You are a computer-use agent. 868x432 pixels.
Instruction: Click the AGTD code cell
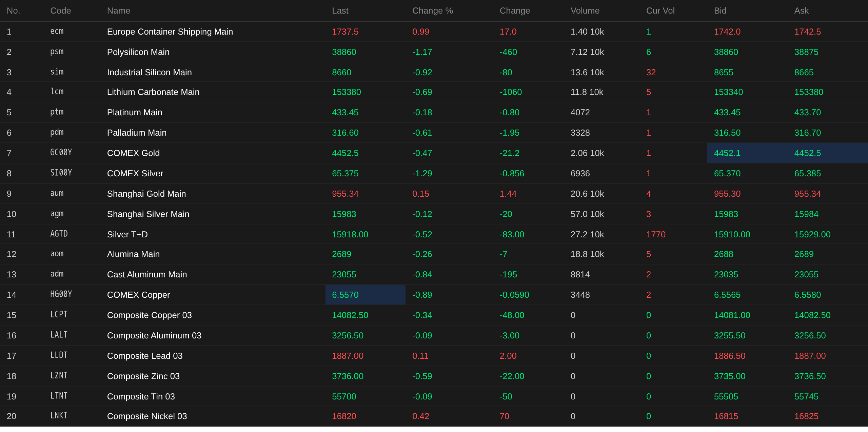[x=59, y=234]
